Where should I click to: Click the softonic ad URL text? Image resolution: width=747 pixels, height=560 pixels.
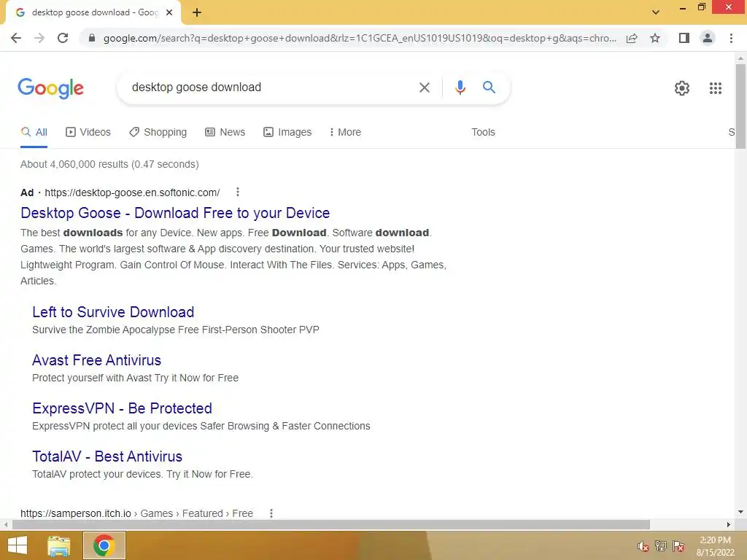point(132,192)
